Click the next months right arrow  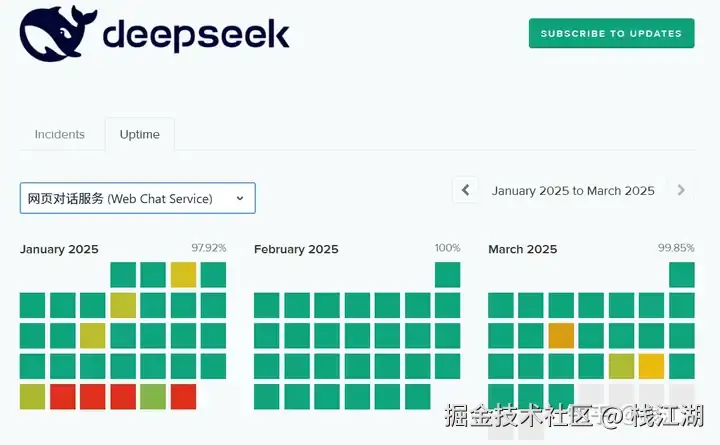click(x=681, y=190)
